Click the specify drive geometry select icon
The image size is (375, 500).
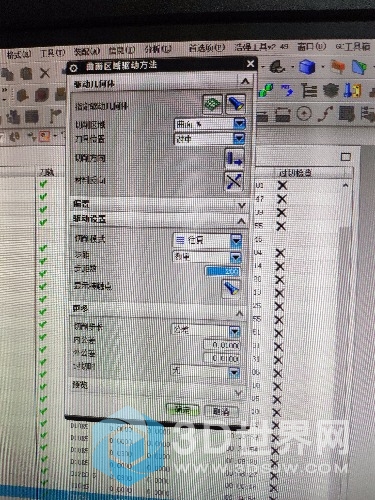(213, 104)
